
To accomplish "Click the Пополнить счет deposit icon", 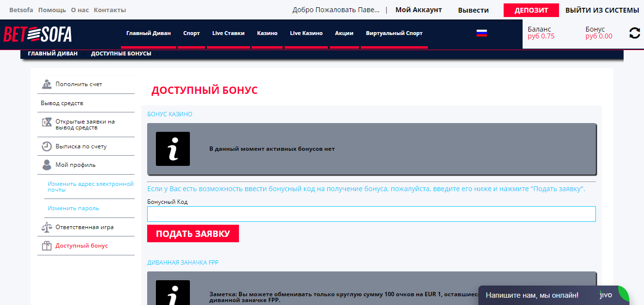I will tap(47, 84).
